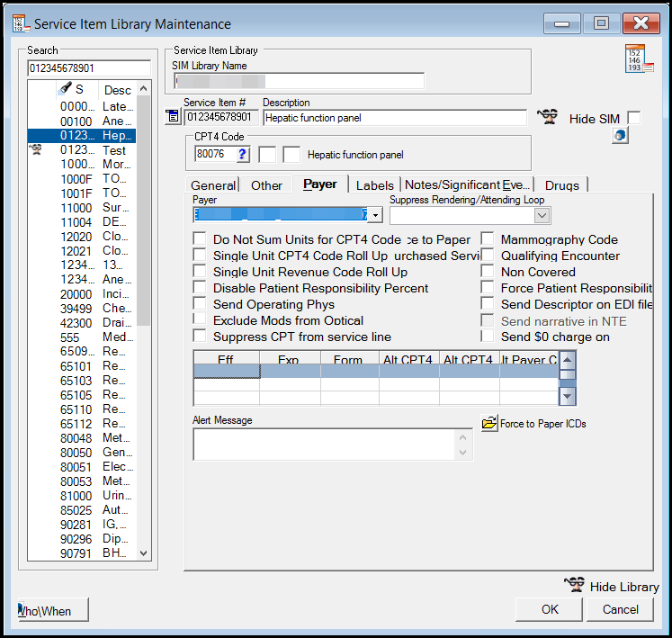This screenshot has height=638, width=672.
Task: Switch to the General tab
Action: point(213,185)
